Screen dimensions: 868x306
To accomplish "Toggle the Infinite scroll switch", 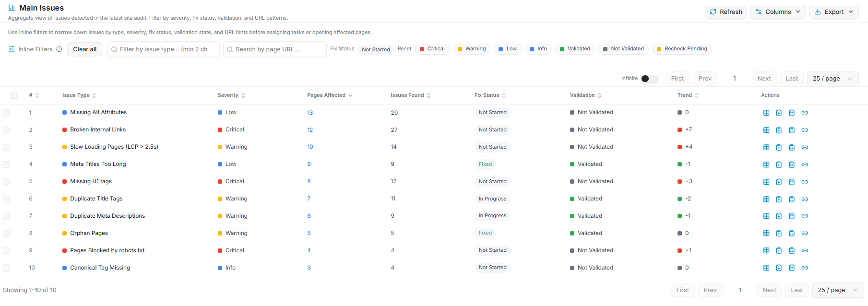I will tap(650, 79).
